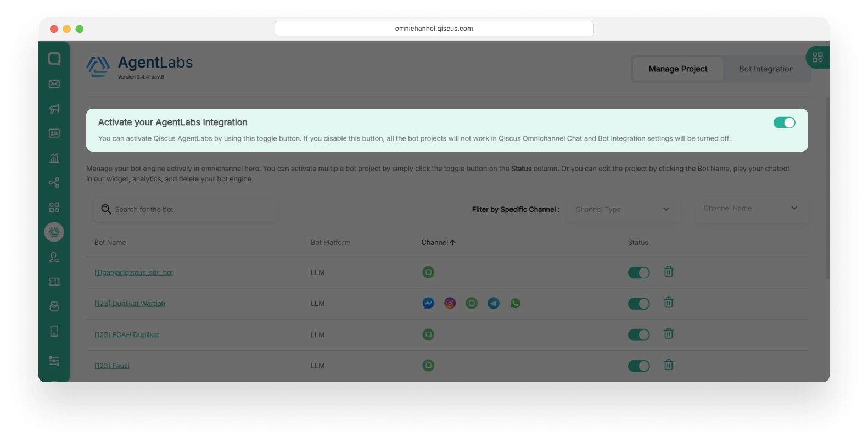Viewport: 868px width, 442px height.
Task: Open the [123] Fauzi link
Action: 112,366
